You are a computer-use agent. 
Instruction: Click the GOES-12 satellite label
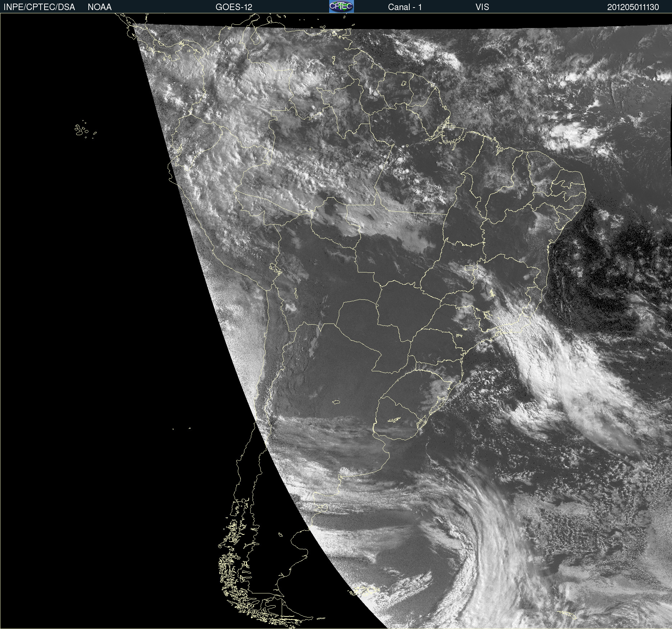point(234,7)
